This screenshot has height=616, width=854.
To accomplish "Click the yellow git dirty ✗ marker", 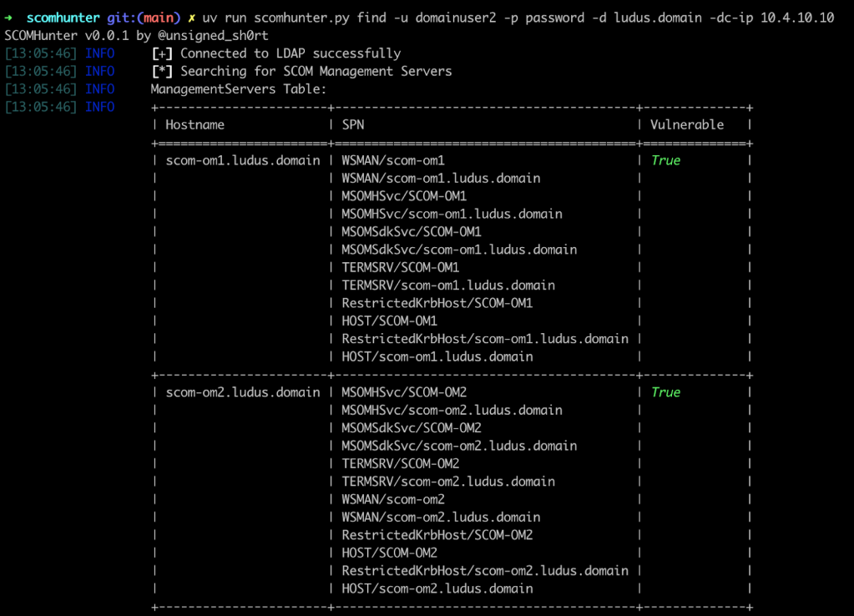I will pyautogui.click(x=192, y=18).
